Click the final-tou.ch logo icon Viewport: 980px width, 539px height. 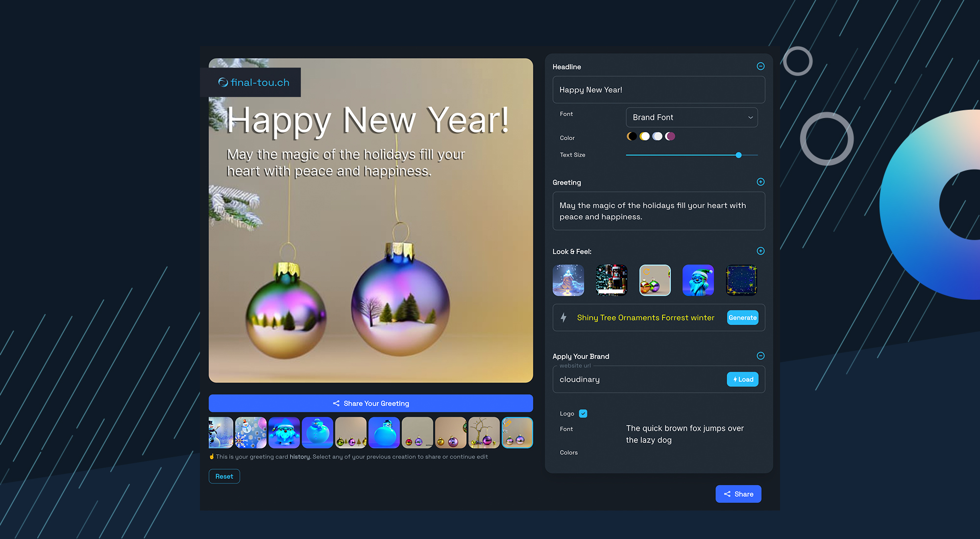tap(223, 82)
